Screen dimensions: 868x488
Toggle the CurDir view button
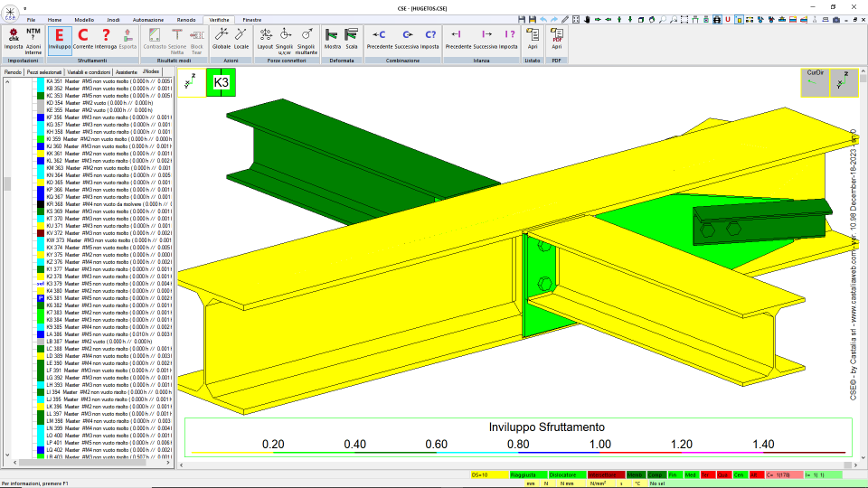pos(816,82)
